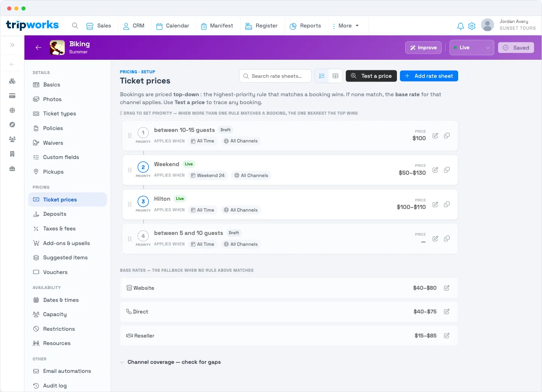This screenshot has width=542, height=392.
Task: Open the Sales menu
Action: coord(99,26)
